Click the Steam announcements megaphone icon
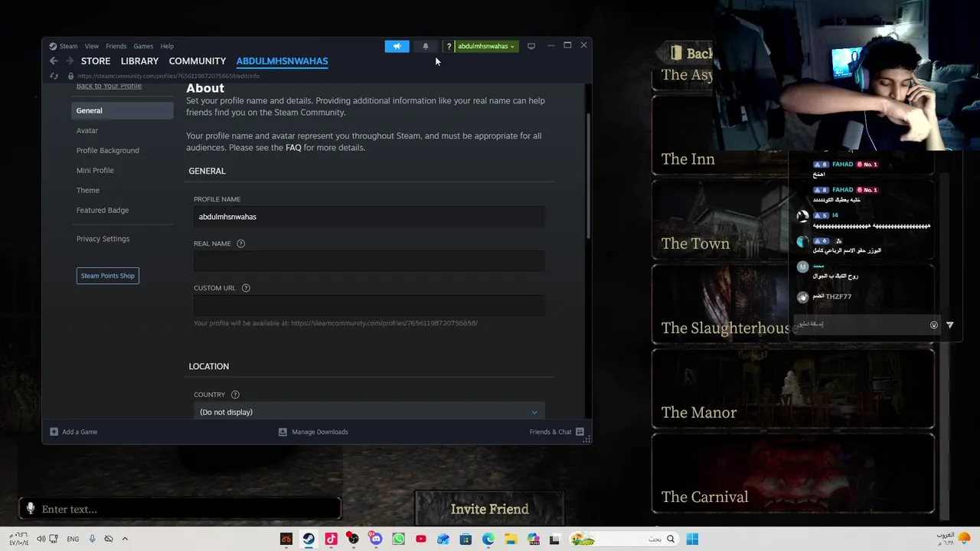This screenshot has width=980, height=551. (397, 46)
